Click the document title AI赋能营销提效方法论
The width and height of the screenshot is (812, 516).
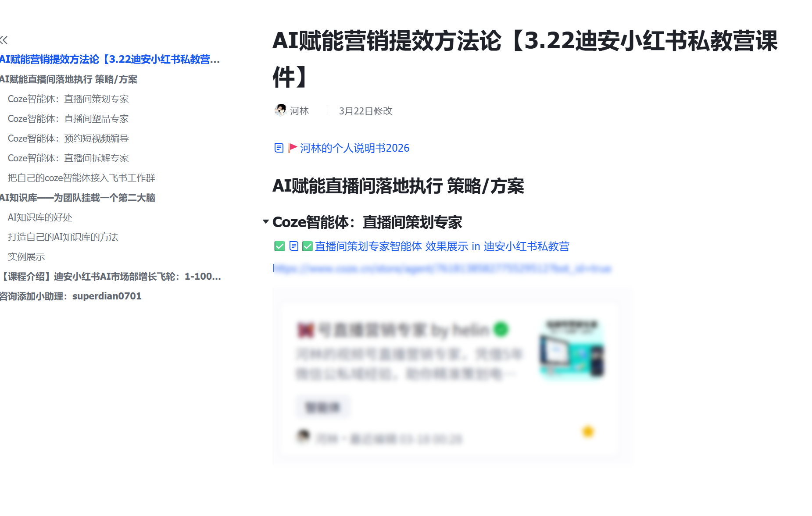click(525, 59)
